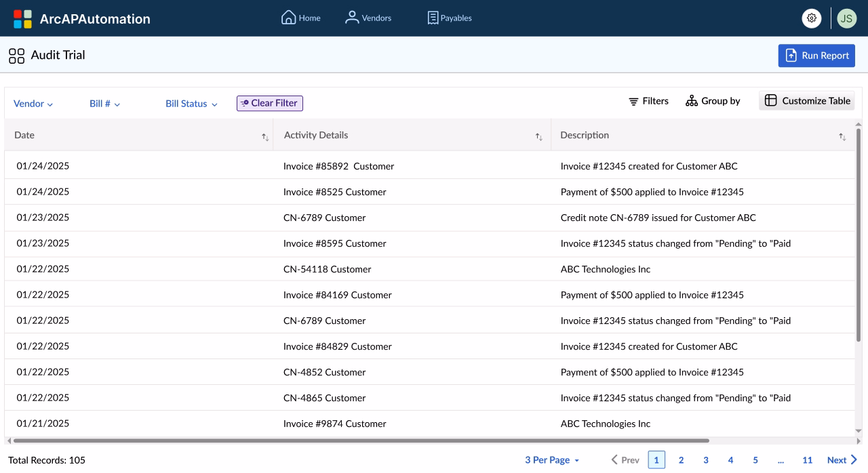Select the Credit note CN-6789 issued description
868x473 pixels.
[658, 218]
